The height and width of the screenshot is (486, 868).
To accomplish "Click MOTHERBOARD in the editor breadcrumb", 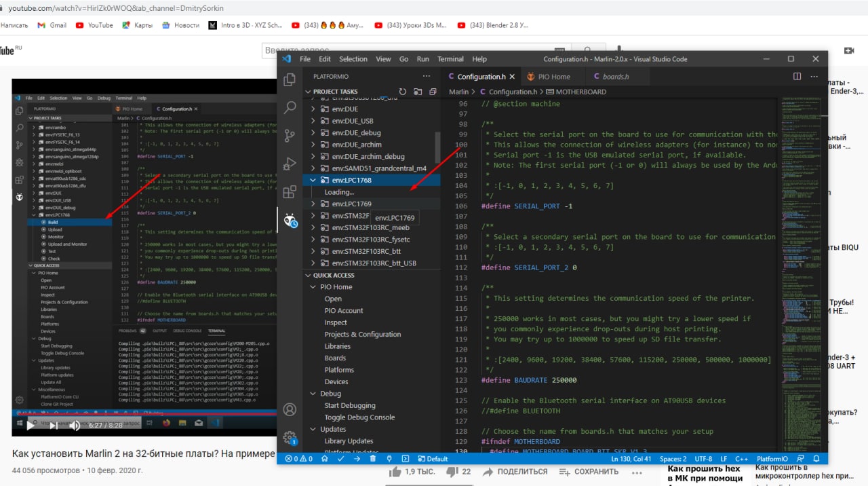I will tap(576, 92).
